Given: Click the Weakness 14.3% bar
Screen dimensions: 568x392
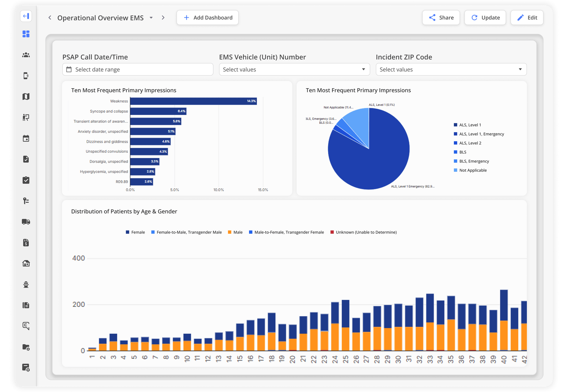Looking at the screenshot, I should (193, 101).
